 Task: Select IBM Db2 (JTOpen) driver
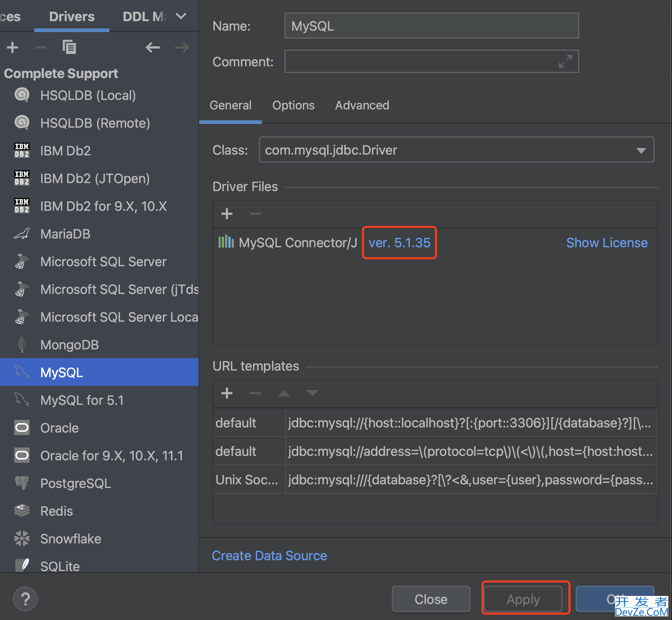(99, 178)
